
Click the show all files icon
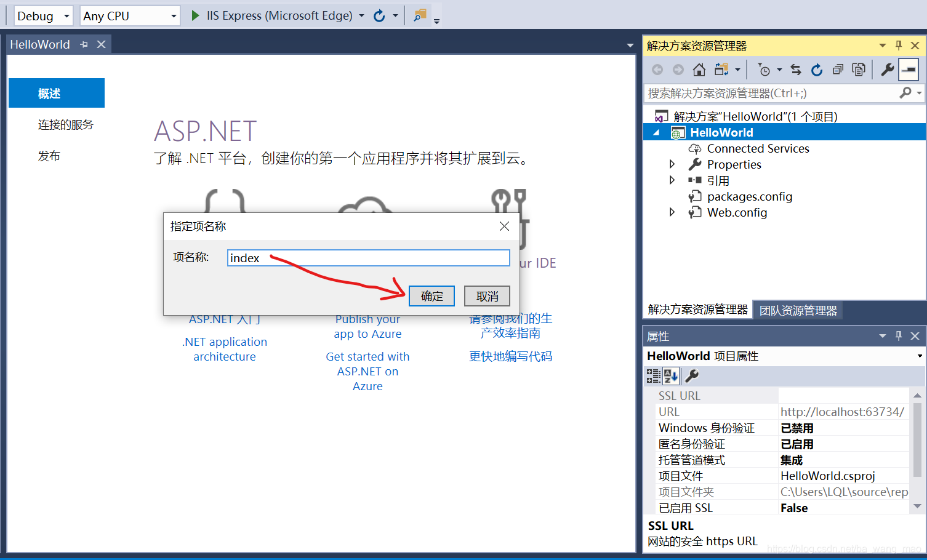[x=859, y=70]
